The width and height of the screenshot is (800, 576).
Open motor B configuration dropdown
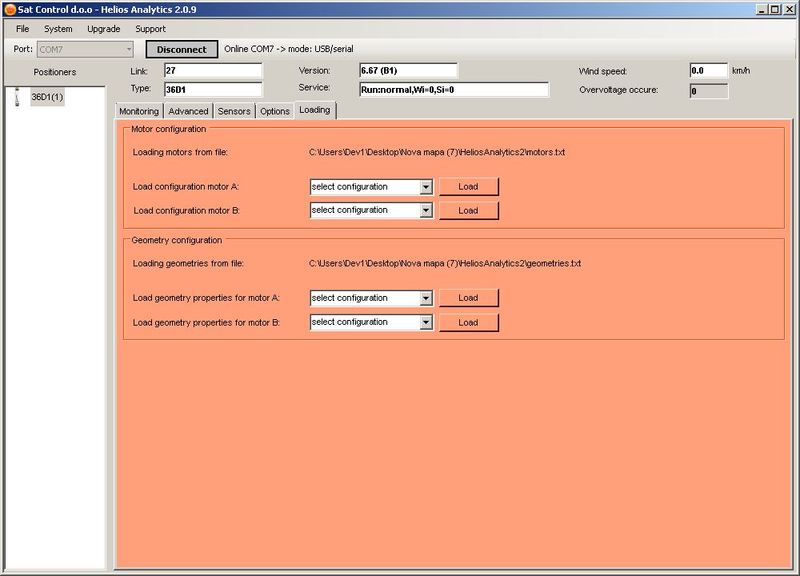click(x=426, y=210)
